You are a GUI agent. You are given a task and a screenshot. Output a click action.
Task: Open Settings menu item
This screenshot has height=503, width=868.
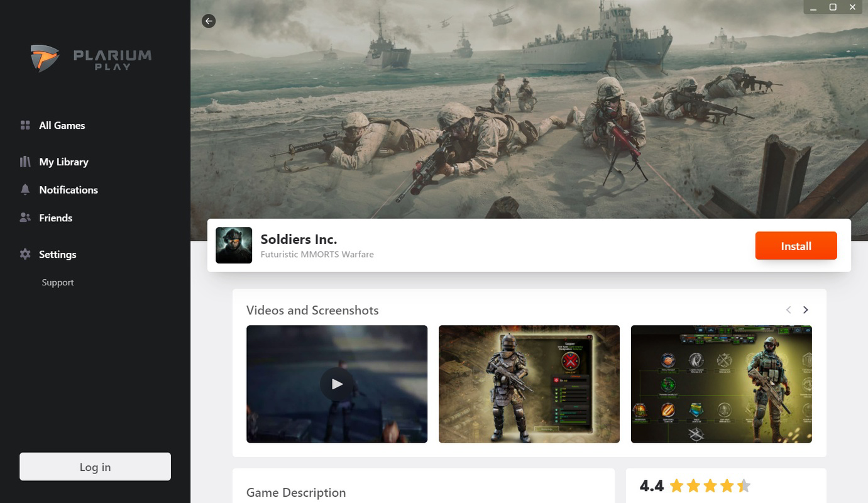57,254
